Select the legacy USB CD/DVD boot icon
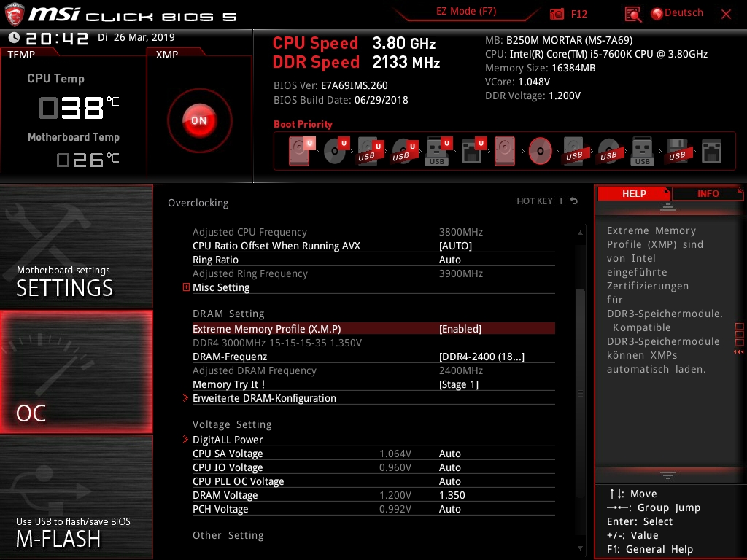This screenshot has height=560, width=747. 609,151
